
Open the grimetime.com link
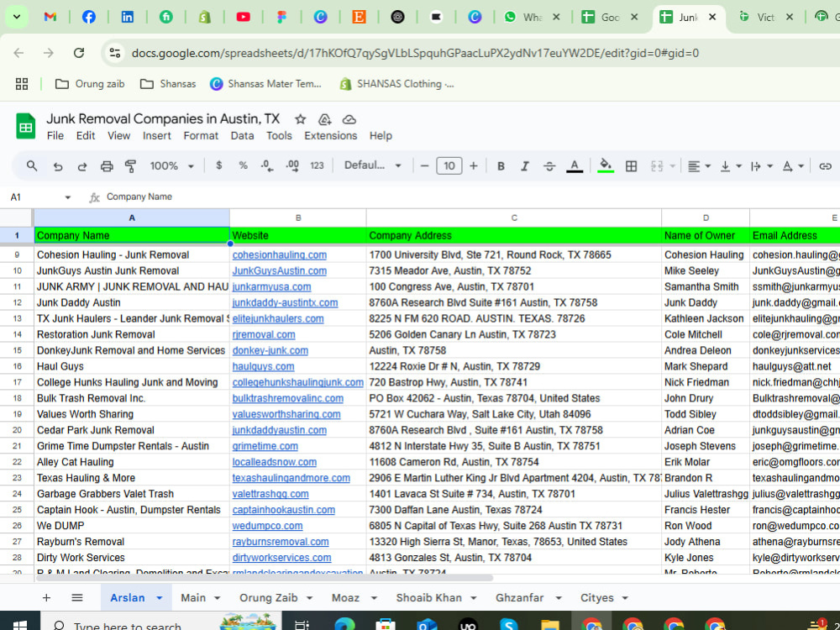pyautogui.click(x=265, y=446)
